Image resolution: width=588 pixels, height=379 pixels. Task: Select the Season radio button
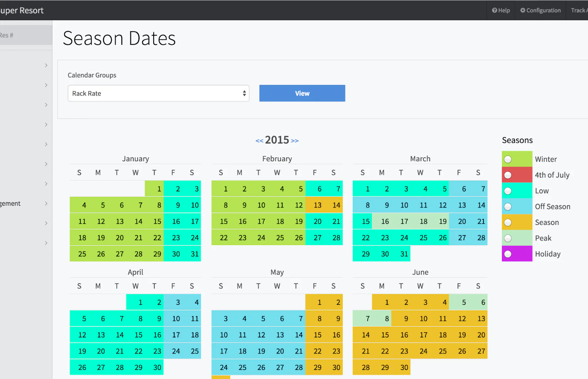coord(508,222)
